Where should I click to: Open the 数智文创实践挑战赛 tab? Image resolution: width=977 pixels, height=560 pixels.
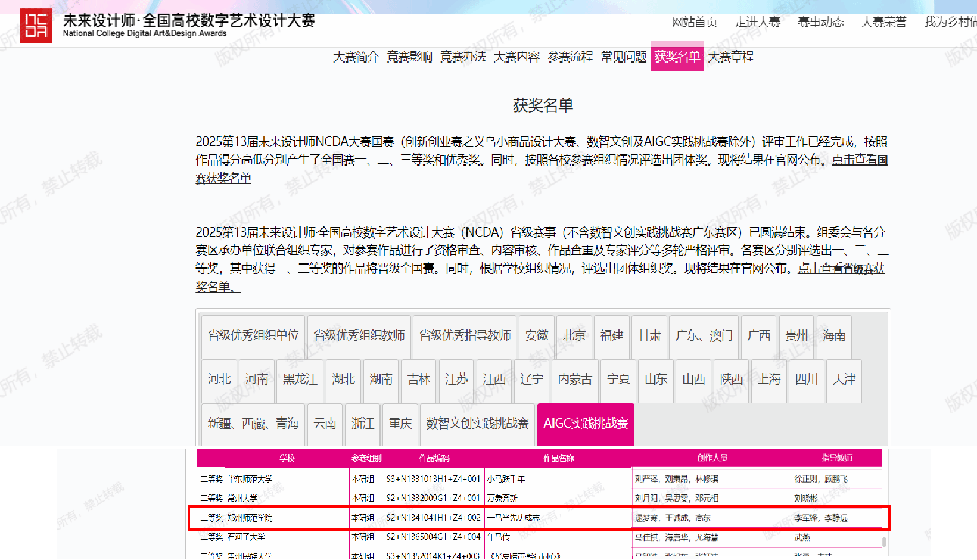click(477, 424)
